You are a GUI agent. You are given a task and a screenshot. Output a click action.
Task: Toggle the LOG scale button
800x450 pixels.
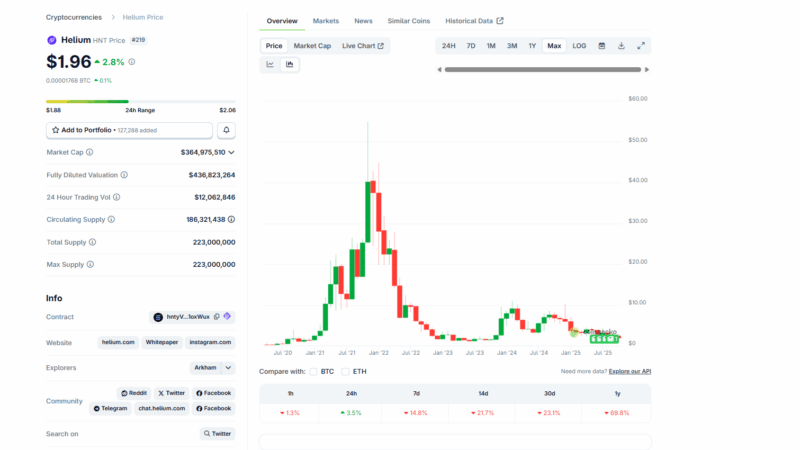[x=579, y=46]
